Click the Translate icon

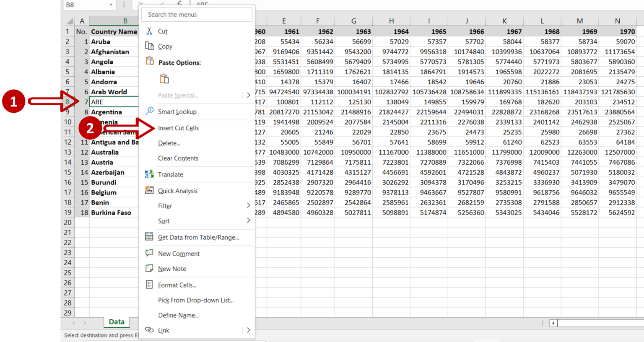149,174
